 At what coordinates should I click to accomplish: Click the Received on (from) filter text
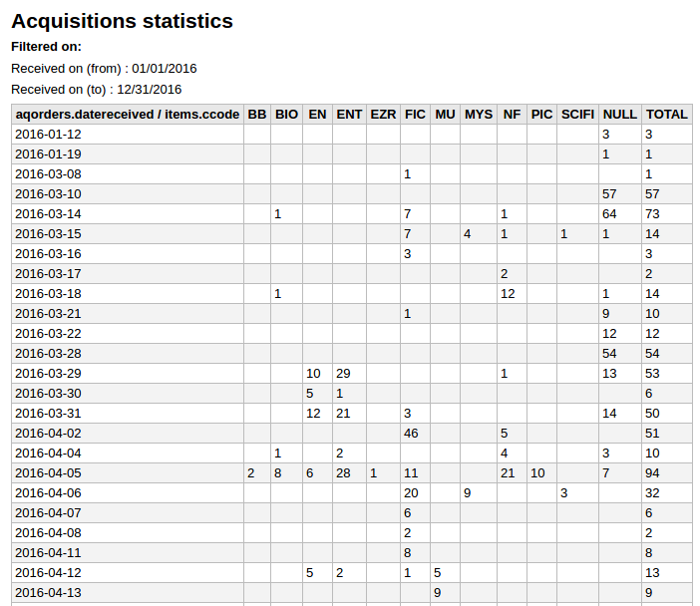104,69
